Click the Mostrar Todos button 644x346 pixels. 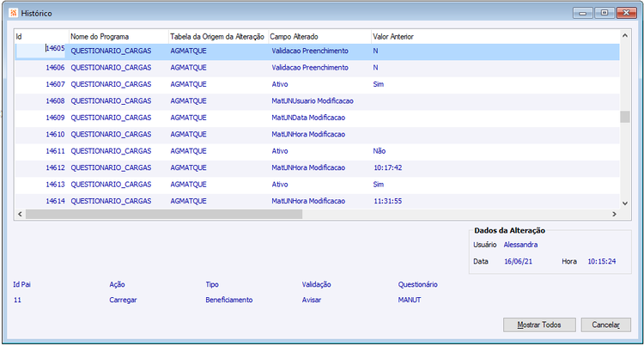(x=539, y=325)
